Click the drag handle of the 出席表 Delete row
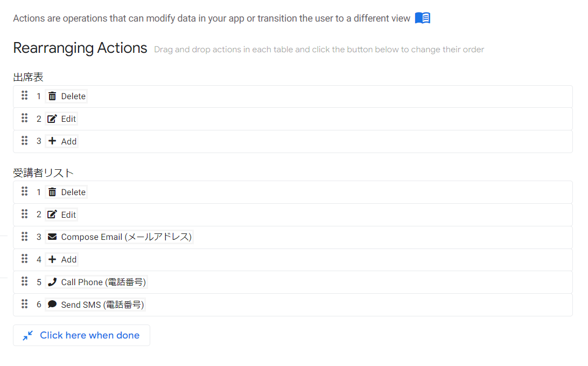This screenshot has height=366, width=588. [x=24, y=95]
